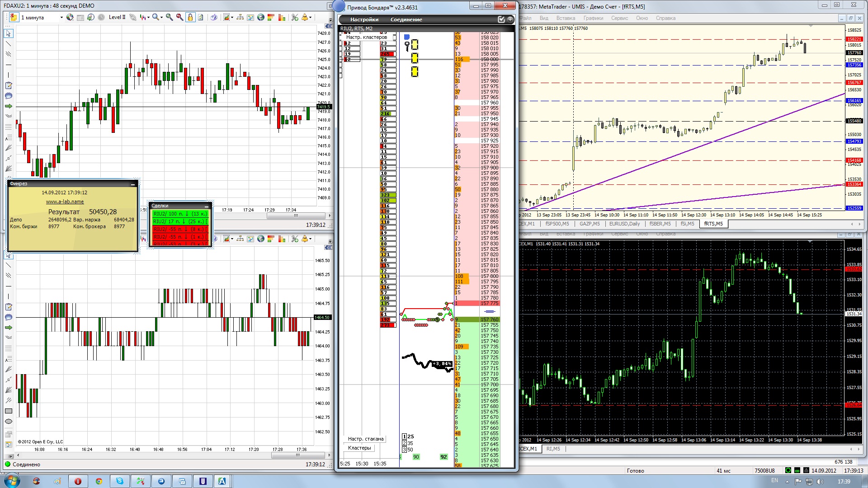Open the Настройки menu
Image resolution: width=868 pixels, height=488 pixels.
pyautogui.click(x=364, y=19)
